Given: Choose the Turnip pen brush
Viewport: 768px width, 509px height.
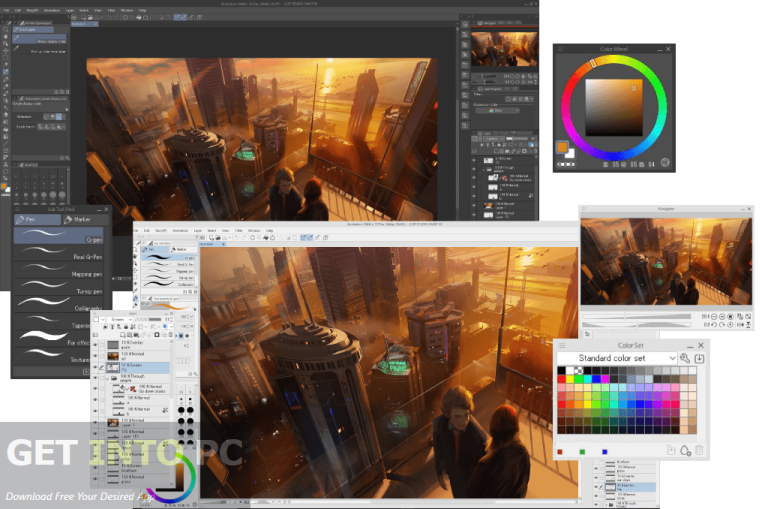Looking at the screenshot, I should [x=58, y=287].
